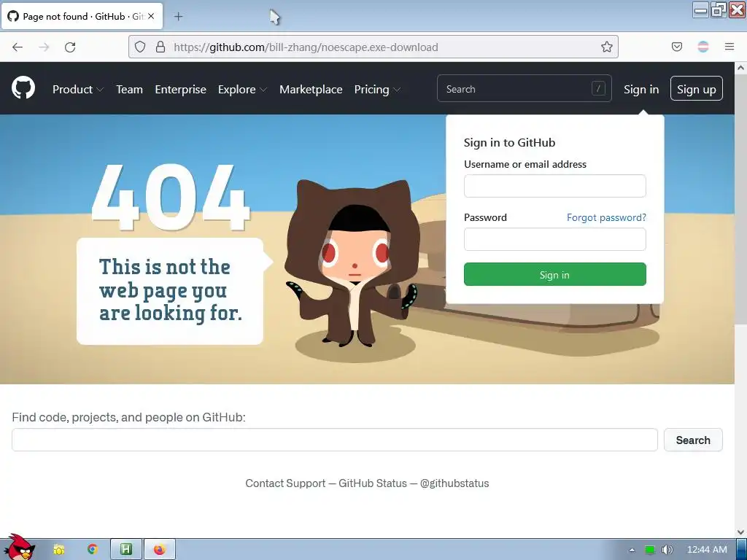Focus the Password input field
The image size is (747, 560).
555,239
